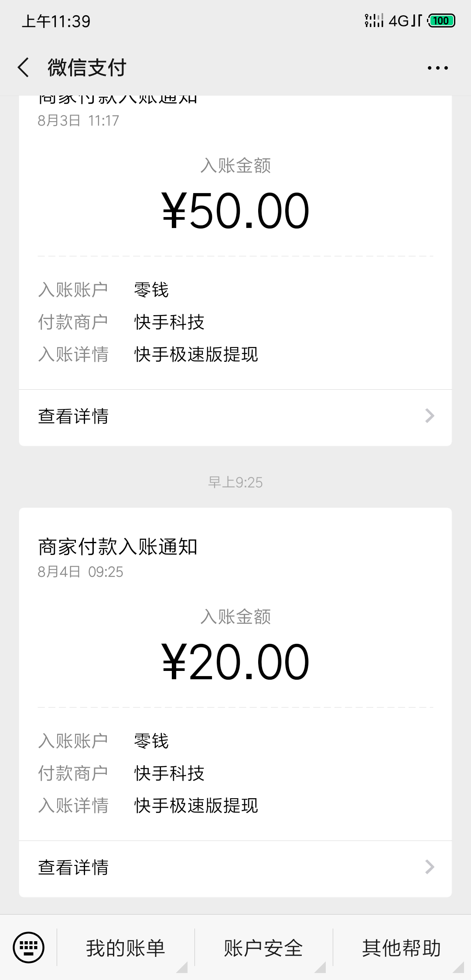Open the three-dot more options menu

click(437, 68)
